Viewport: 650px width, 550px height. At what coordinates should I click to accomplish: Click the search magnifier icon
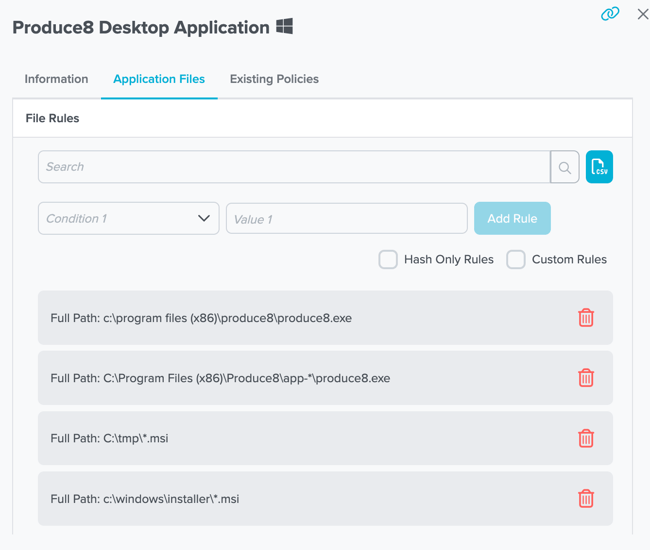point(565,168)
